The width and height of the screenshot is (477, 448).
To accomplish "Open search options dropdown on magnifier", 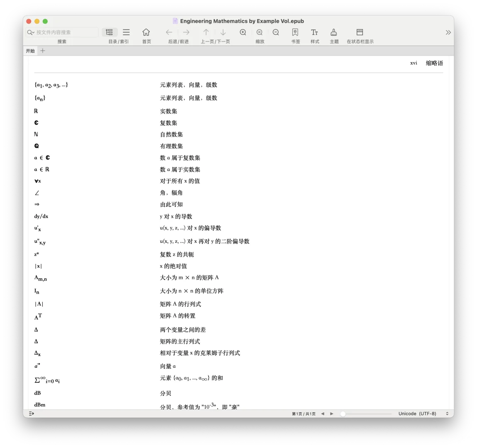I will coord(31,32).
